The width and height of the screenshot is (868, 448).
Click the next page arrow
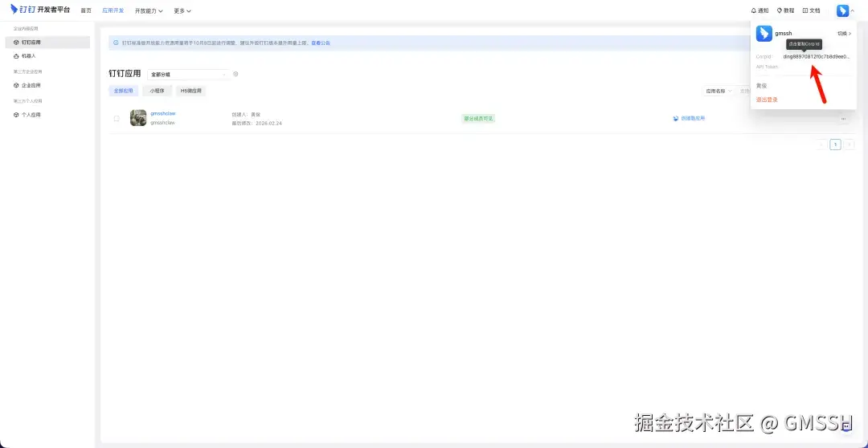[x=850, y=145]
